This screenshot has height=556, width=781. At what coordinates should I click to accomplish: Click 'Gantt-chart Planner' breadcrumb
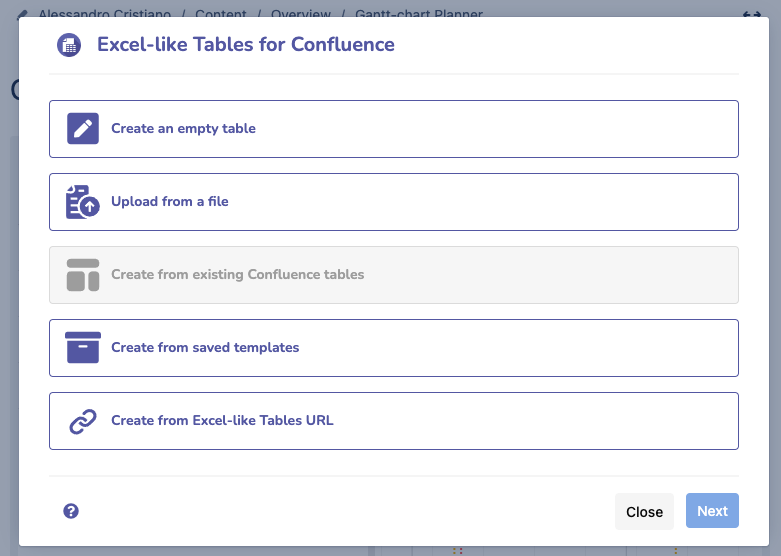click(x=418, y=14)
